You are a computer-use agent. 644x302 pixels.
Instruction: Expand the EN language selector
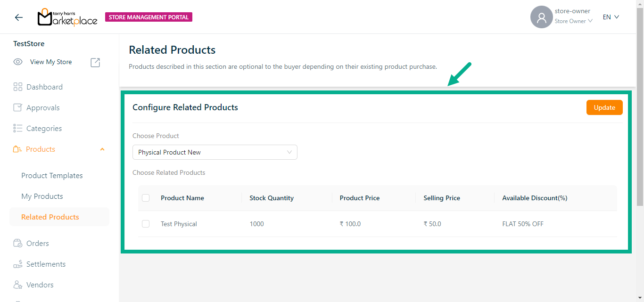[x=611, y=17]
